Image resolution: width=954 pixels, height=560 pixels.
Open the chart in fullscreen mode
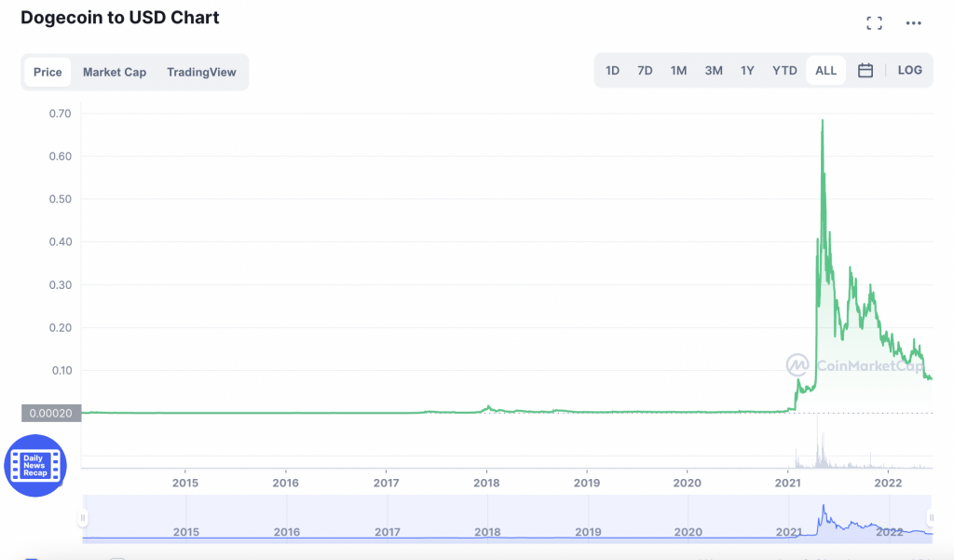point(874,23)
